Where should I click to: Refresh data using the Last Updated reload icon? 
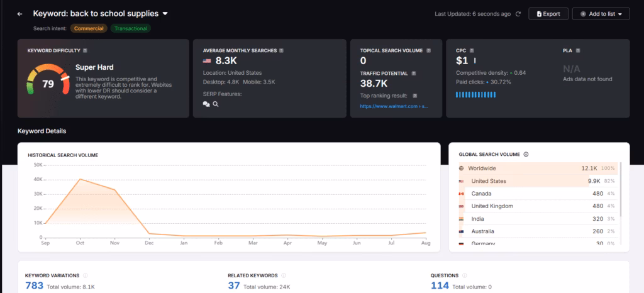(518, 14)
